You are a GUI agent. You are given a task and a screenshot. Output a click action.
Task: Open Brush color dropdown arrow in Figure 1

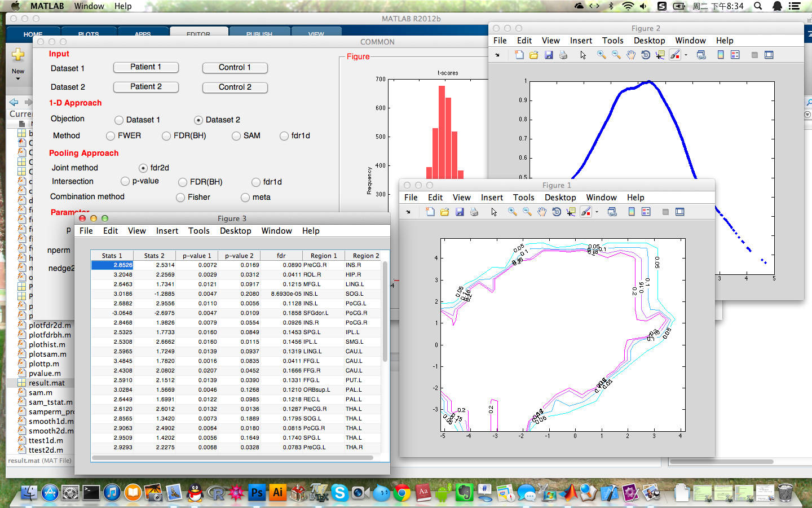coord(597,212)
